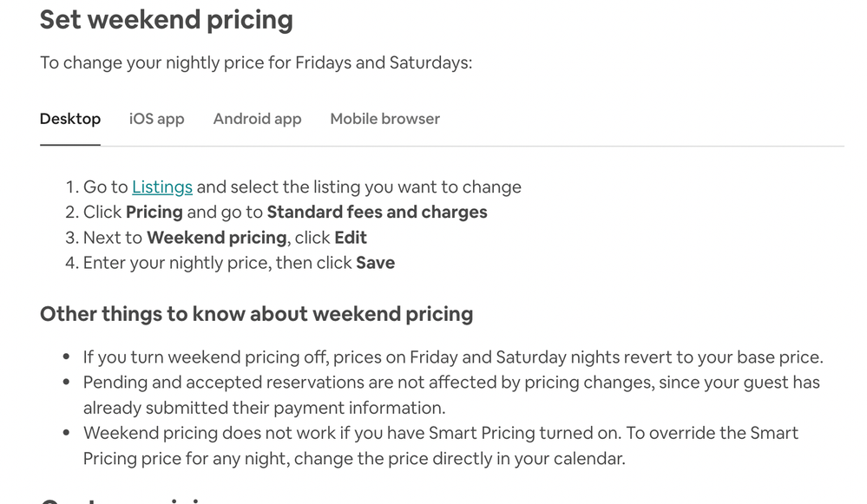Click the already submitted payment information line
Screen dimensions: 867x504
click(x=264, y=408)
